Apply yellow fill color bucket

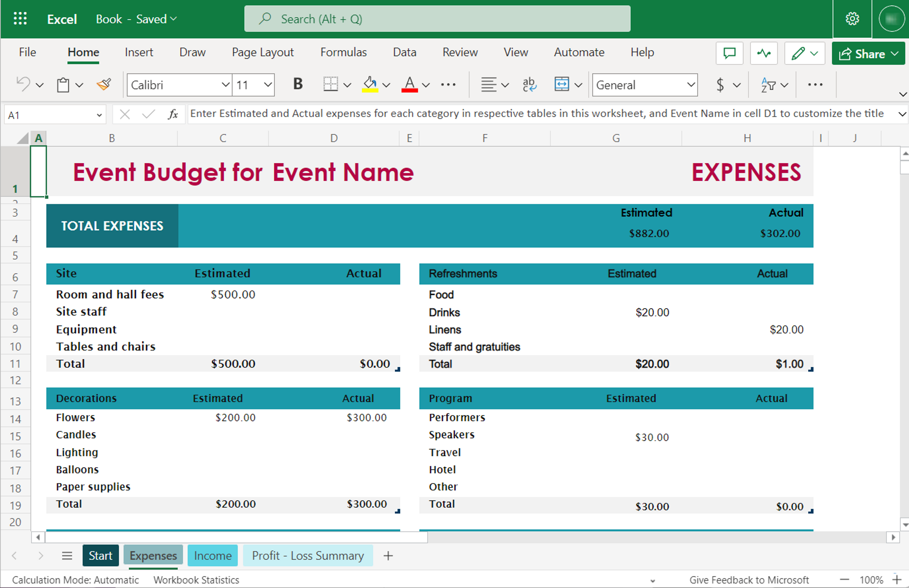pos(370,84)
